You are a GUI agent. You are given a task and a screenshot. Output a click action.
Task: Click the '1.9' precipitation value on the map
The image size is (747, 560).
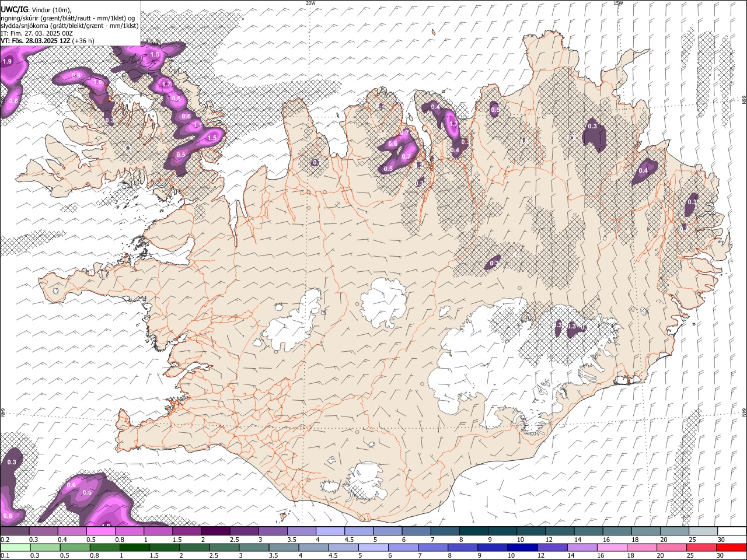coord(8,61)
